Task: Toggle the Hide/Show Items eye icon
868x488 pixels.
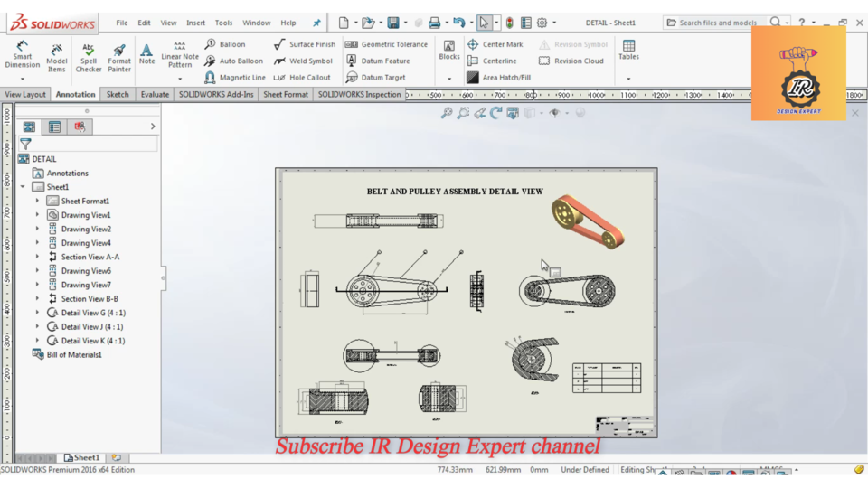Action: (x=554, y=113)
